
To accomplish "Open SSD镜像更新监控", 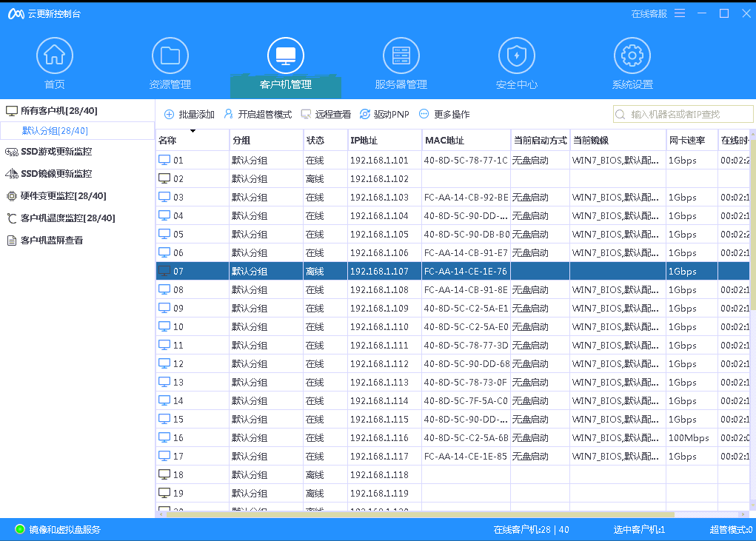I will (x=48, y=174).
